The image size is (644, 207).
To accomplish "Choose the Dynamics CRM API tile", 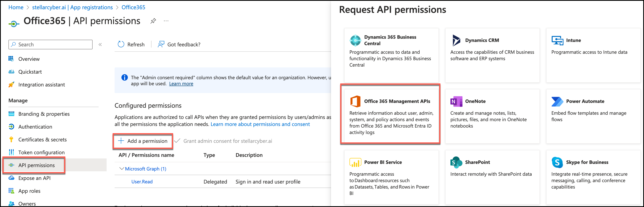I will tap(492, 55).
